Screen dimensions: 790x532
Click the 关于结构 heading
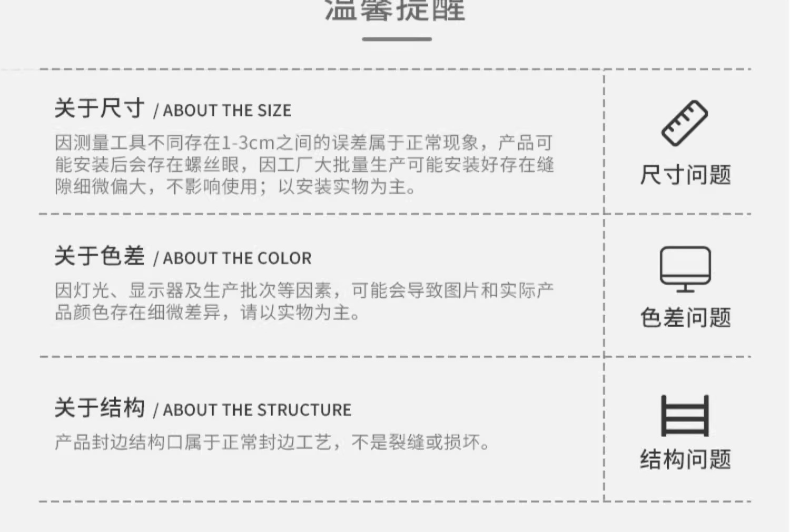(x=99, y=408)
